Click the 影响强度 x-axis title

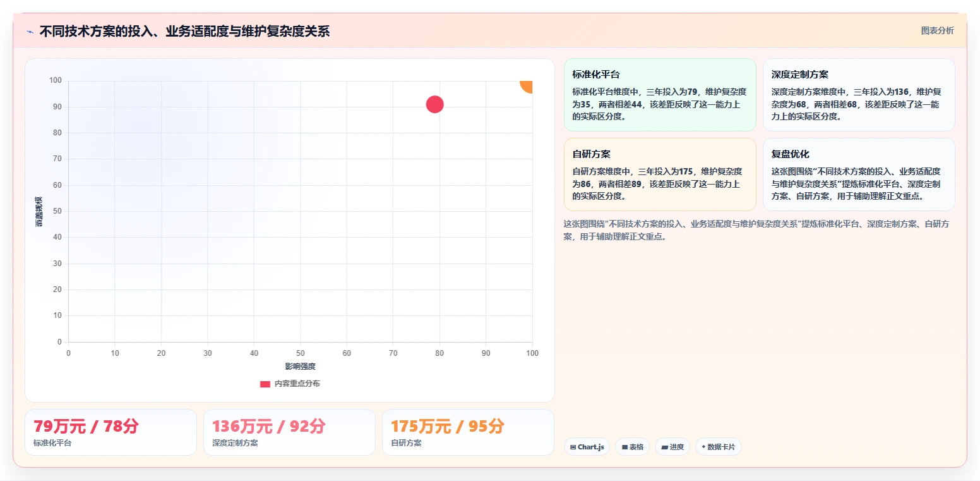tap(300, 367)
